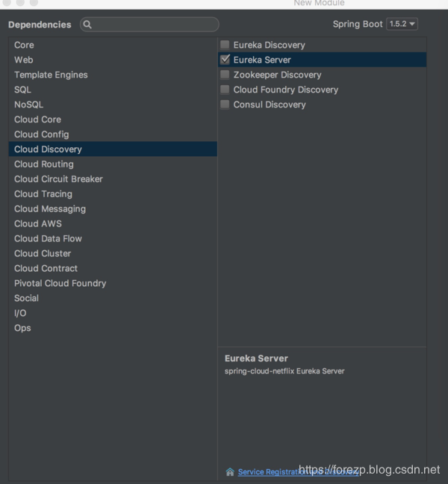
Task: Select the Core dependency category
Action: [x=24, y=45]
